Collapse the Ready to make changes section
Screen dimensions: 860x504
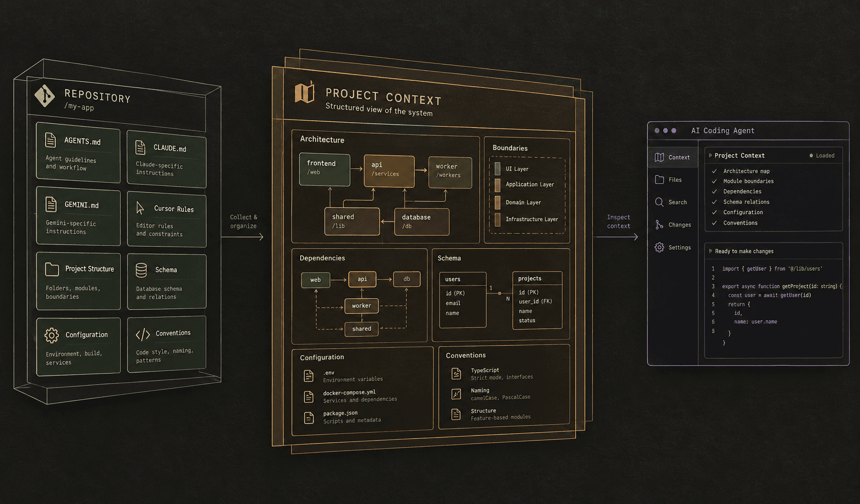(710, 251)
